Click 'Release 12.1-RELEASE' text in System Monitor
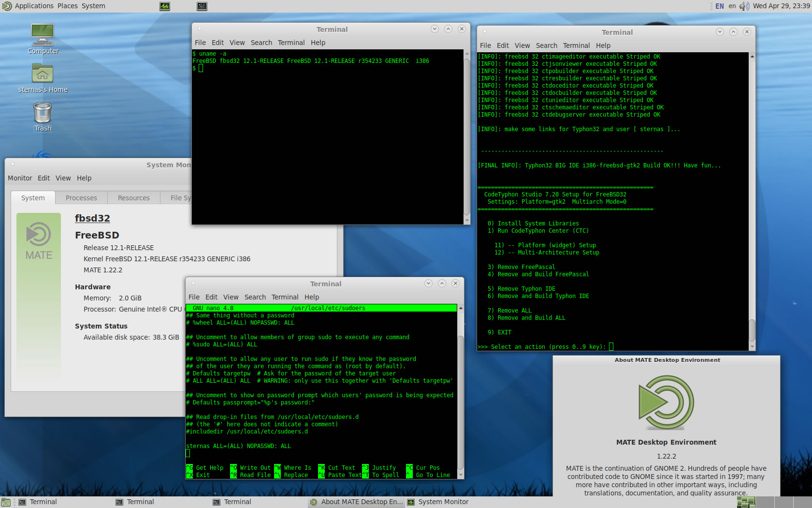 (x=118, y=248)
